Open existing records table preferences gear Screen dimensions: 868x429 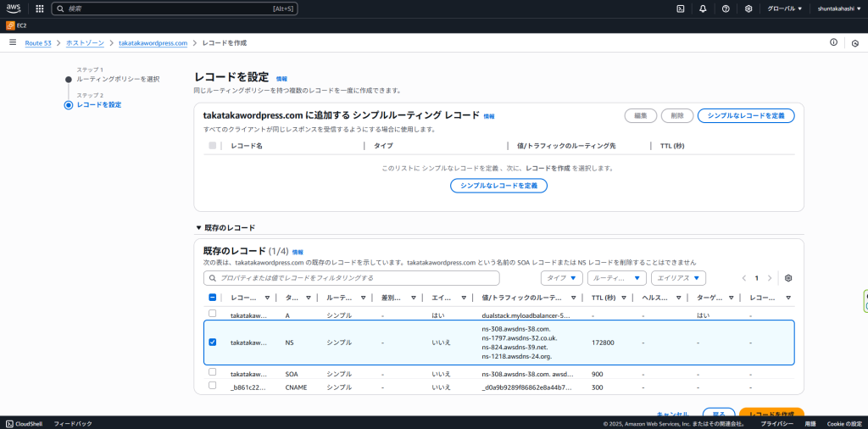(x=789, y=278)
